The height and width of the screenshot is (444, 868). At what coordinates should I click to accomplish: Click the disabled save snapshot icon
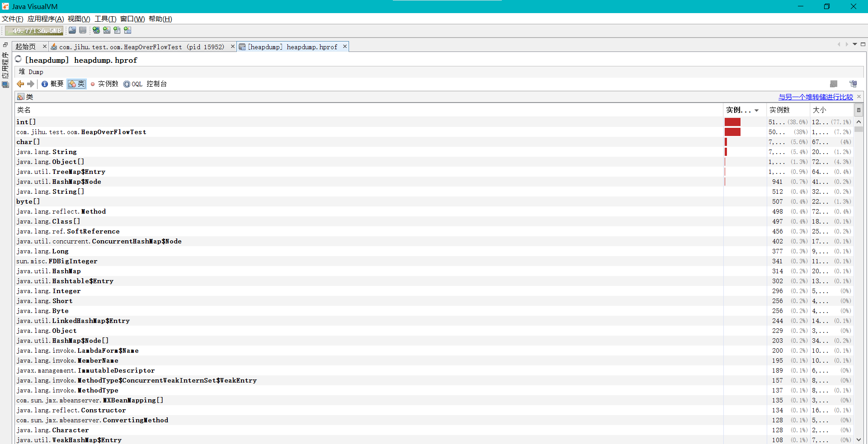[83, 30]
